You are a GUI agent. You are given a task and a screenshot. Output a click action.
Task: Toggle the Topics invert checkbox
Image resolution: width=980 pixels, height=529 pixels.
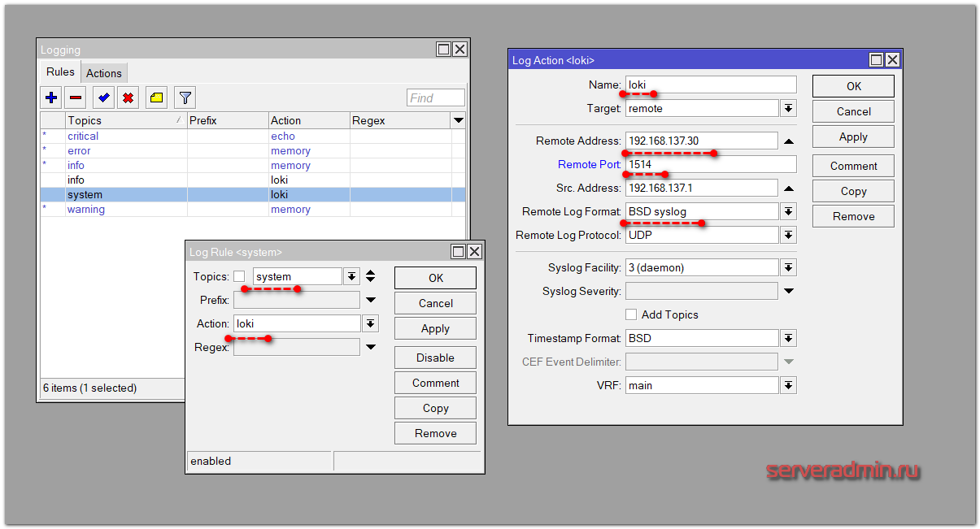click(x=239, y=276)
